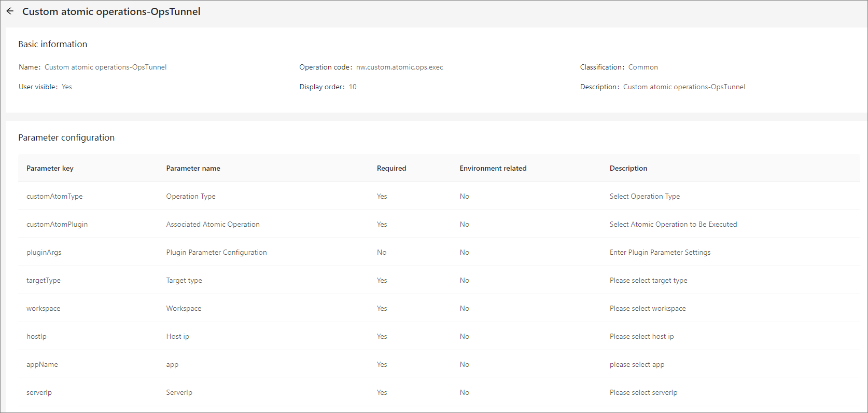Select the customAtomType parameter key
Image resolution: width=868 pixels, height=413 pixels.
[x=54, y=196]
